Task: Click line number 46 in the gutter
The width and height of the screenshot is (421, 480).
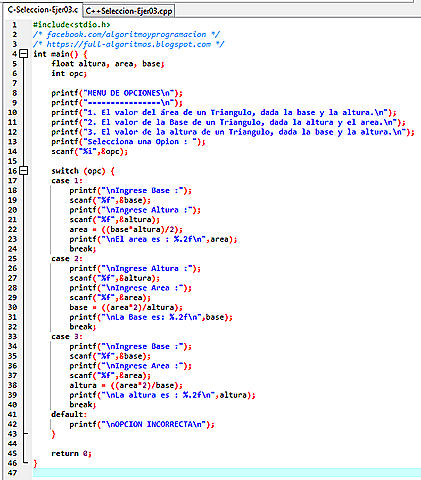Action: tap(12, 463)
